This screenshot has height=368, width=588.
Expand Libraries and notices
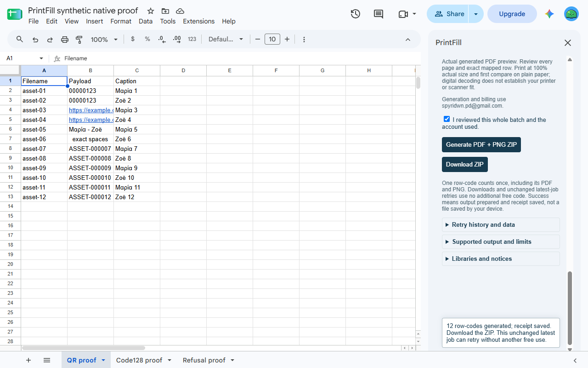501,259
